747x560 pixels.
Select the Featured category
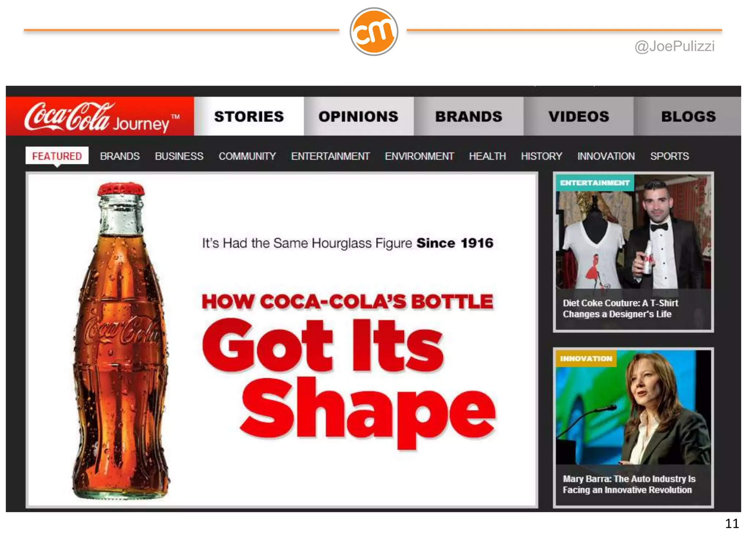[x=57, y=156]
